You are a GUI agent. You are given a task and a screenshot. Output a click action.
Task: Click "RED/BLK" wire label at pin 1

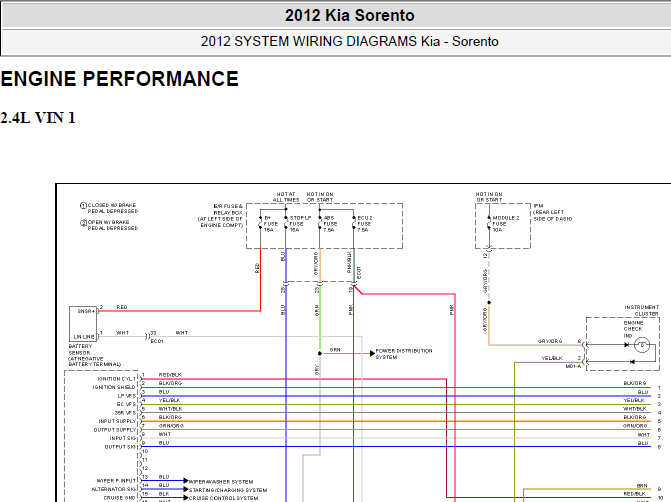click(x=170, y=375)
